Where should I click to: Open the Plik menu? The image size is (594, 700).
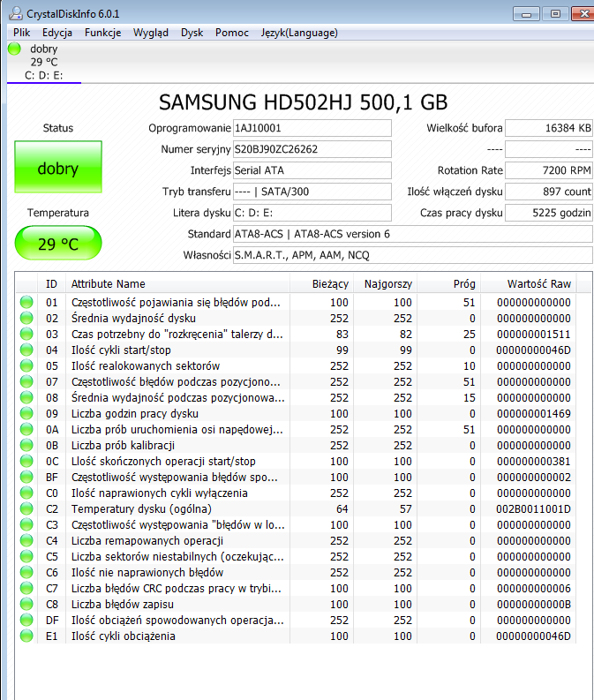tap(21, 33)
